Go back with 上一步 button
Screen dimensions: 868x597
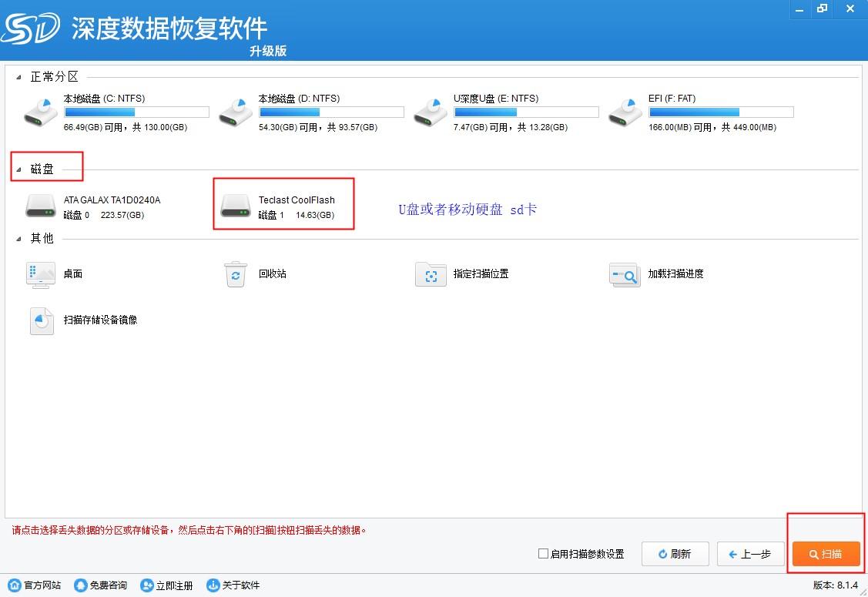point(750,554)
